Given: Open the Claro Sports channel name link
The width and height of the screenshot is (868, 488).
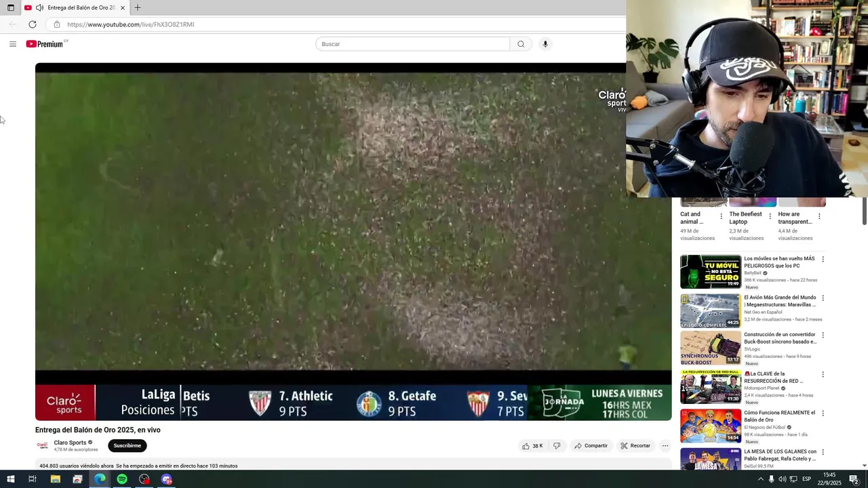Looking at the screenshot, I should pyautogui.click(x=70, y=443).
